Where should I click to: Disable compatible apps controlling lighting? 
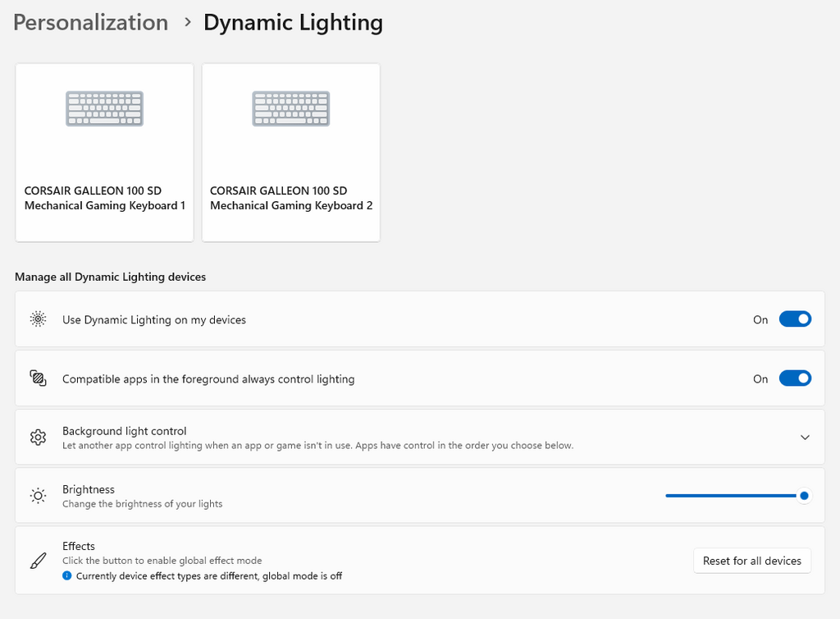pos(794,378)
